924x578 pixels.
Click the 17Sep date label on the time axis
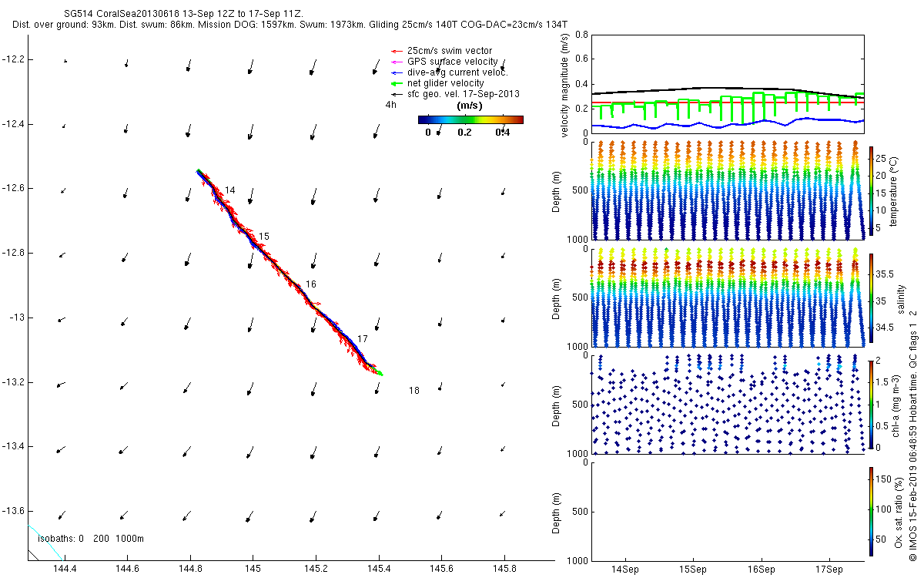click(x=829, y=569)
